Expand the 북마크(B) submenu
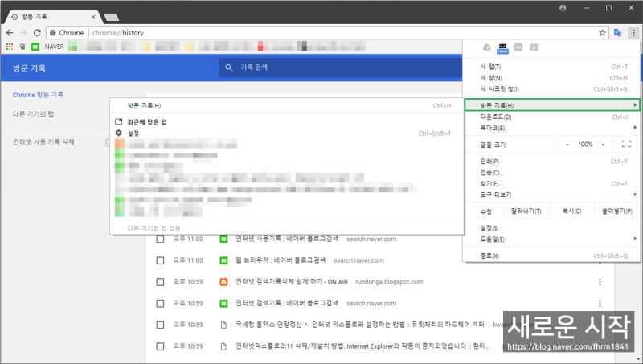The height and width of the screenshot is (364, 643). click(551, 128)
